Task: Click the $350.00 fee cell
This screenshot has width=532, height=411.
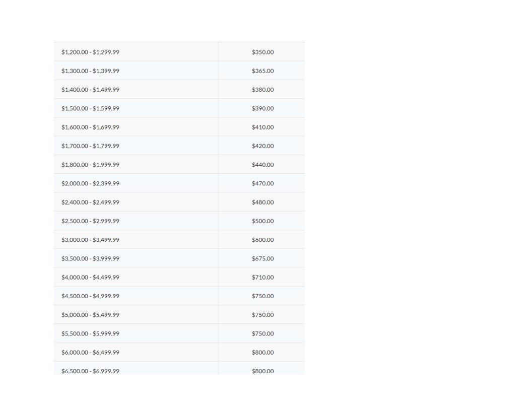Action: [x=262, y=52]
